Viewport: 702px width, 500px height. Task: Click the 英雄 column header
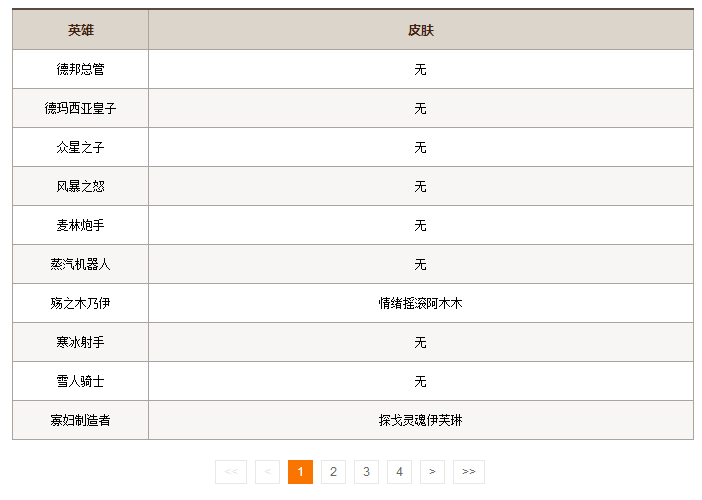click(x=81, y=30)
